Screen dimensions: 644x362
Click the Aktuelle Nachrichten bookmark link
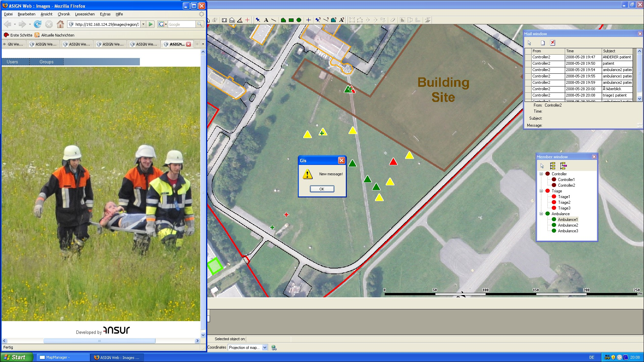tap(57, 35)
